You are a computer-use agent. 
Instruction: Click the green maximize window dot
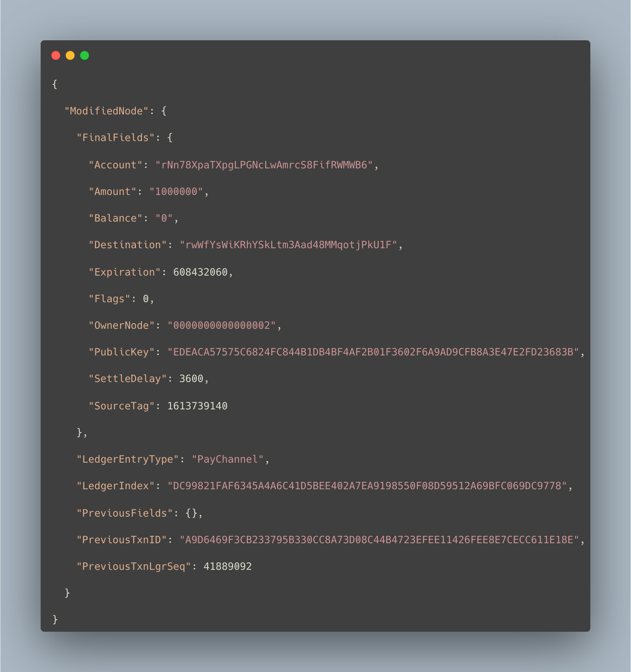[85, 55]
